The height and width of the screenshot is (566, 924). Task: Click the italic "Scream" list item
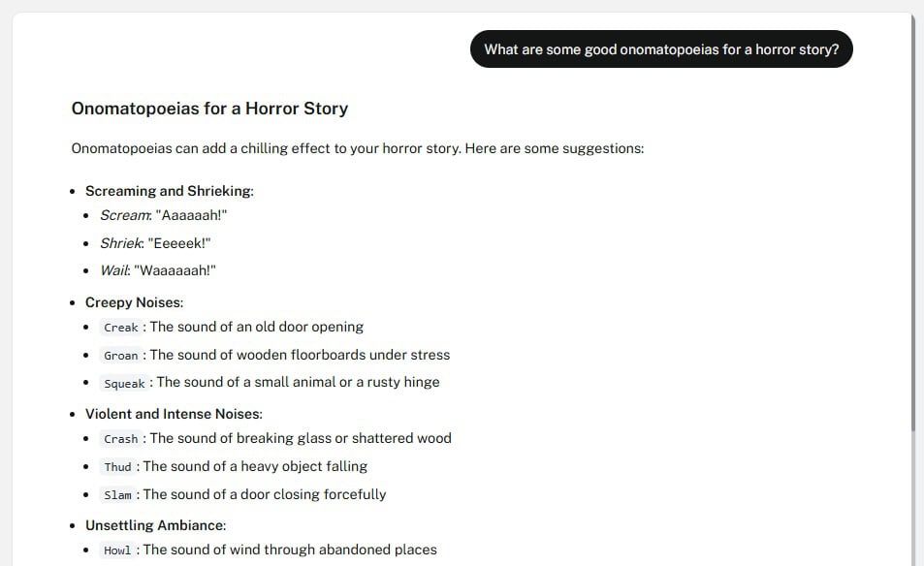[x=126, y=216]
